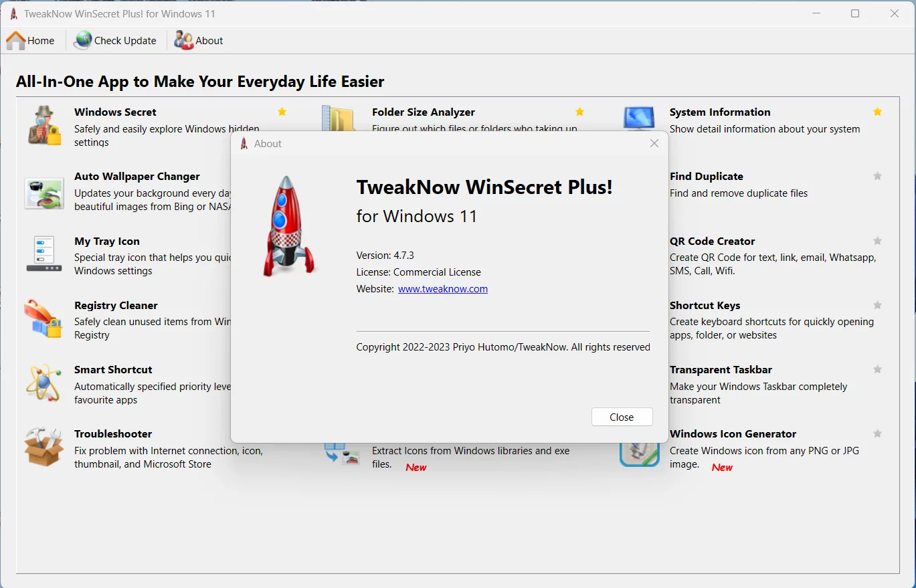Open the System Information title

point(720,112)
